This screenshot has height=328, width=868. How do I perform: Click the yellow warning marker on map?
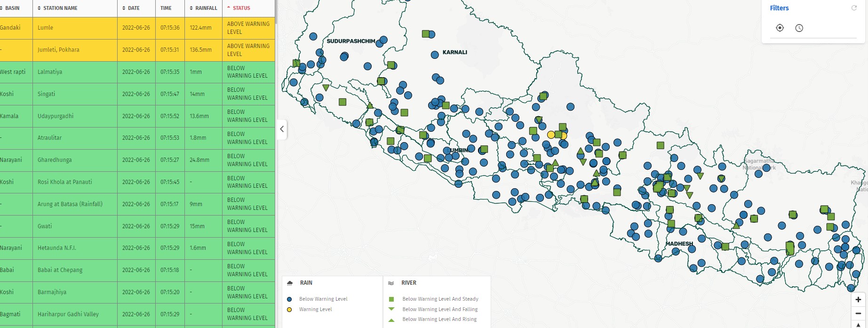[551, 135]
